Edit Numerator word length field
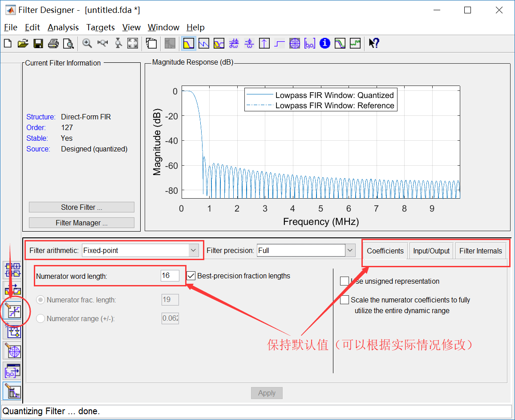Image resolution: width=515 pixels, height=420 pixels. 170,276
